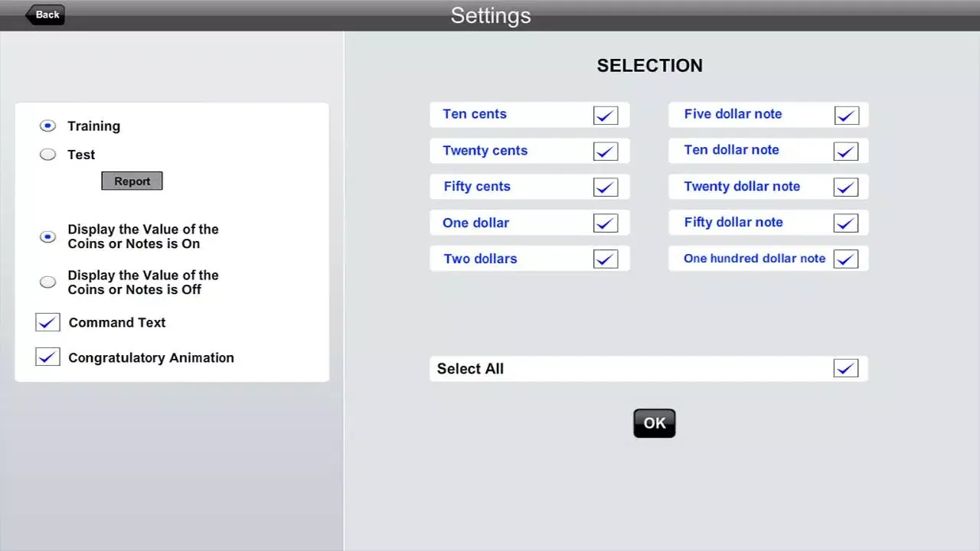Toggle the Ten dollar note checkbox
The height and width of the screenshot is (551, 980).
click(846, 151)
